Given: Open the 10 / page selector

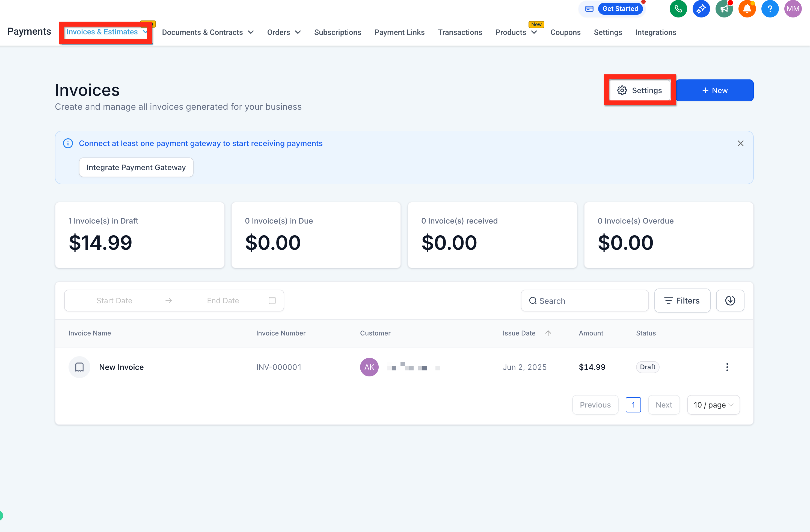Looking at the screenshot, I should (713, 405).
